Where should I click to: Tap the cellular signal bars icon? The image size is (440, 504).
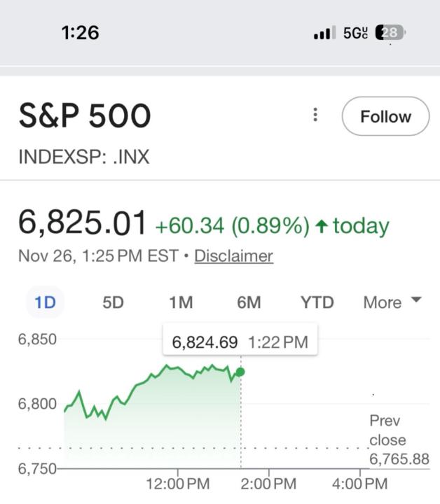(x=324, y=33)
